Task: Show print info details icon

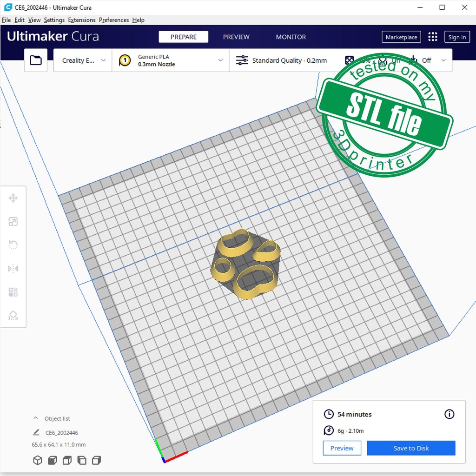Action: click(x=449, y=414)
